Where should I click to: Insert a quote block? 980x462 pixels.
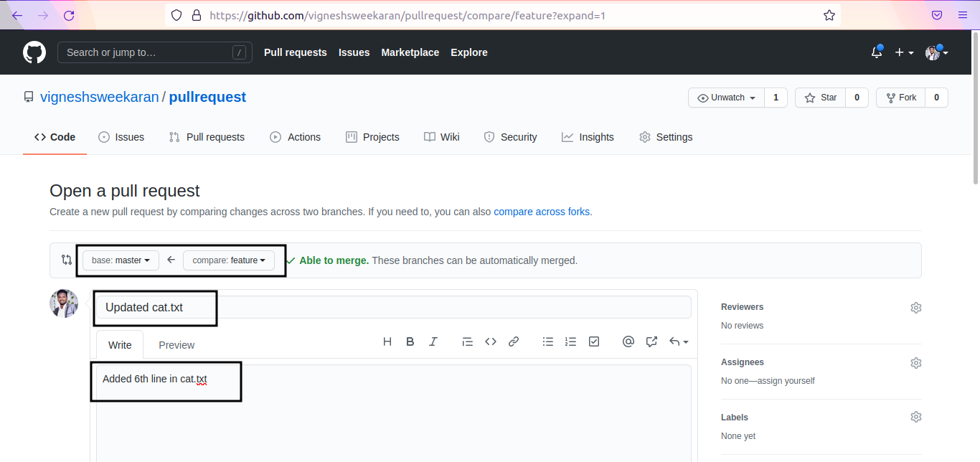tap(468, 342)
